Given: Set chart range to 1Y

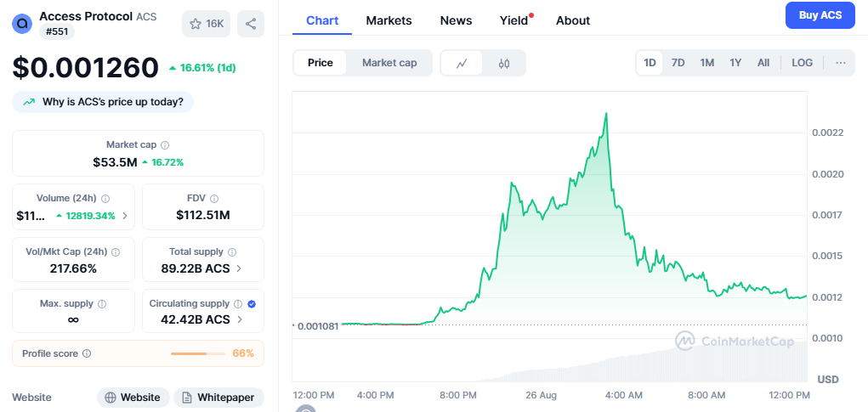Looking at the screenshot, I should point(735,63).
